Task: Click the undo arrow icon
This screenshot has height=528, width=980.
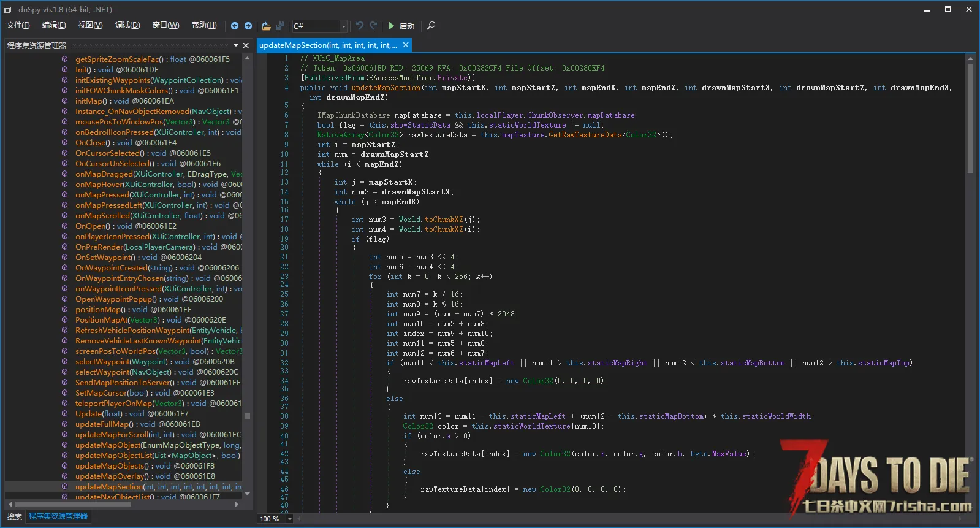Action: coord(360,26)
